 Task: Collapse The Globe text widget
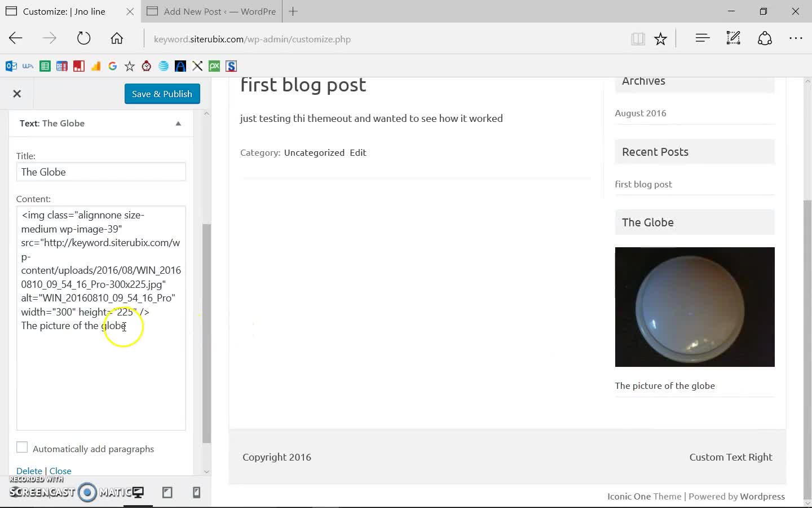point(178,124)
